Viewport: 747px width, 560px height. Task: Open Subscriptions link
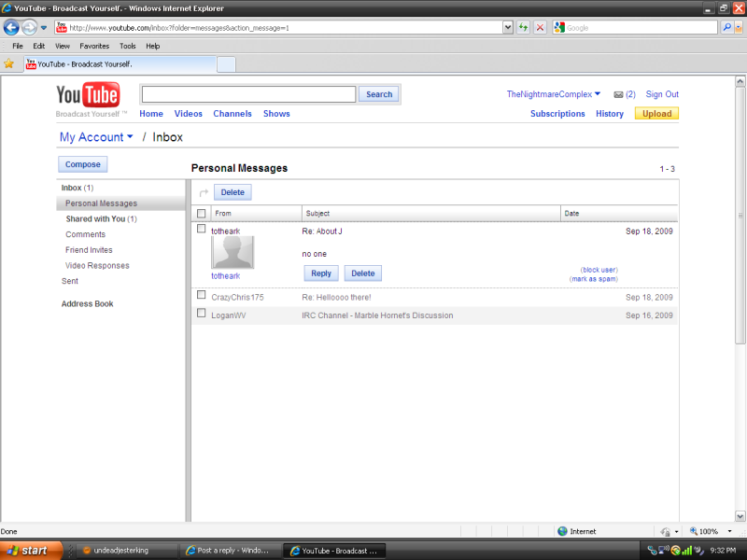click(x=557, y=113)
